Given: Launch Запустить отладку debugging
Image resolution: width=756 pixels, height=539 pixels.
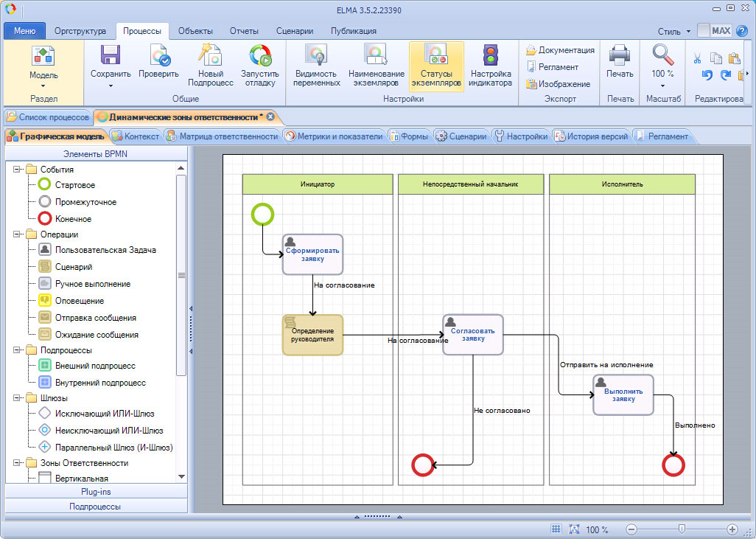Looking at the screenshot, I should coord(260,65).
